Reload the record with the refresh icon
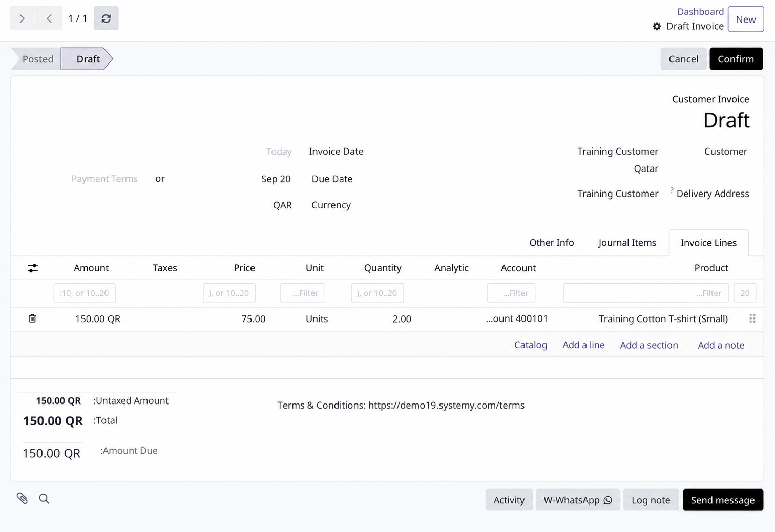The width and height of the screenshot is (775, 532). pyautogui.click(x=106, y=18)
